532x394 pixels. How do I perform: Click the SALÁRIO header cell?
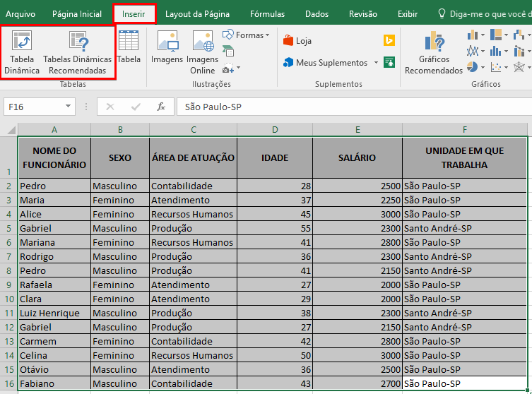tap(357, 157)
